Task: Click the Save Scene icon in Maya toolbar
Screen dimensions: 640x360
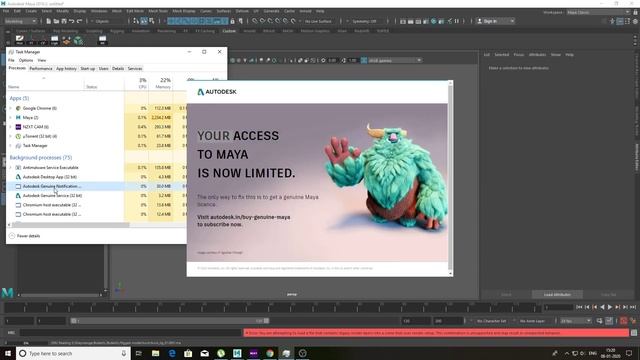Action: click(64, 21)
